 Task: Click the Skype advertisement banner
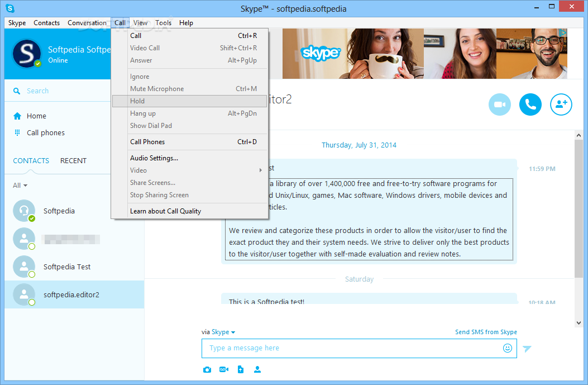(424, 54)
